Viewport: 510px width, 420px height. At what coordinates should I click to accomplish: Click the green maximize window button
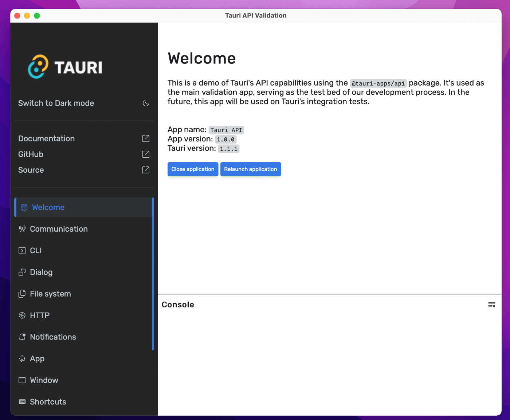tap(37, 16)
